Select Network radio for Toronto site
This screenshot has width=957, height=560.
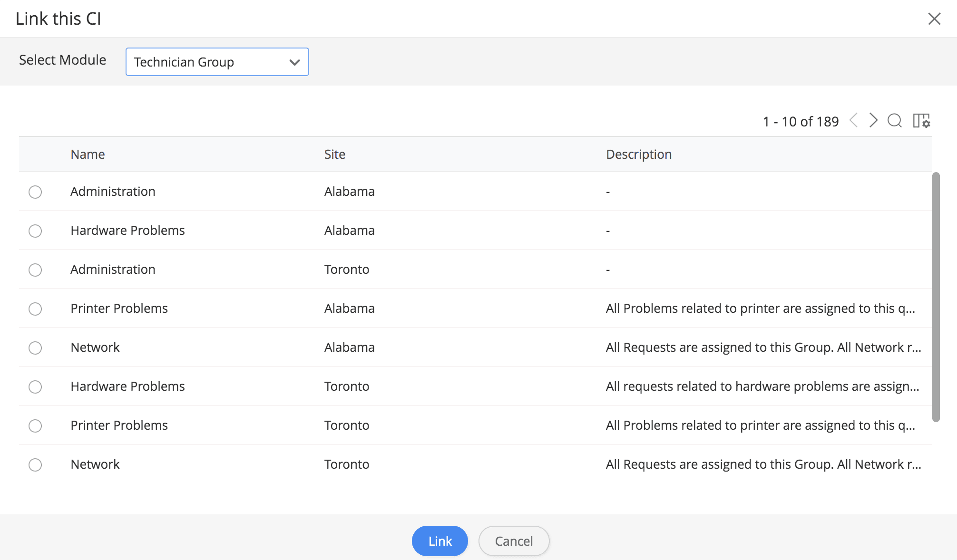pyautogui.click(x=35, y=465)
